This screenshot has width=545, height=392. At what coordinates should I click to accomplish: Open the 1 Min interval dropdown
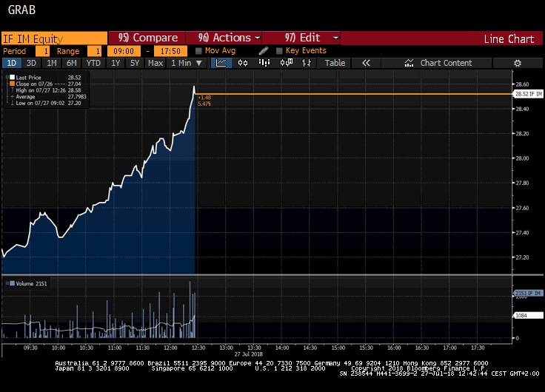click(x=185, y=63)
